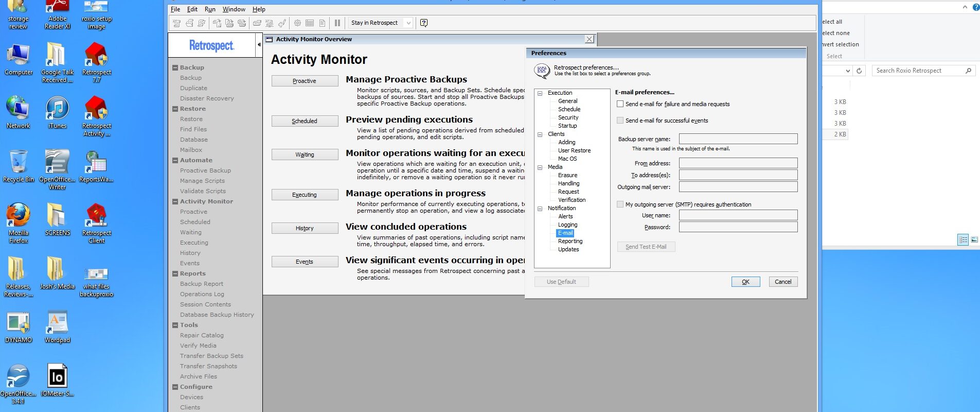Collapse the Execution node in preferences tree
Image resolution: width=980 pixels, height=412 pixels.
pyautogui.click(x=540, y=93)
